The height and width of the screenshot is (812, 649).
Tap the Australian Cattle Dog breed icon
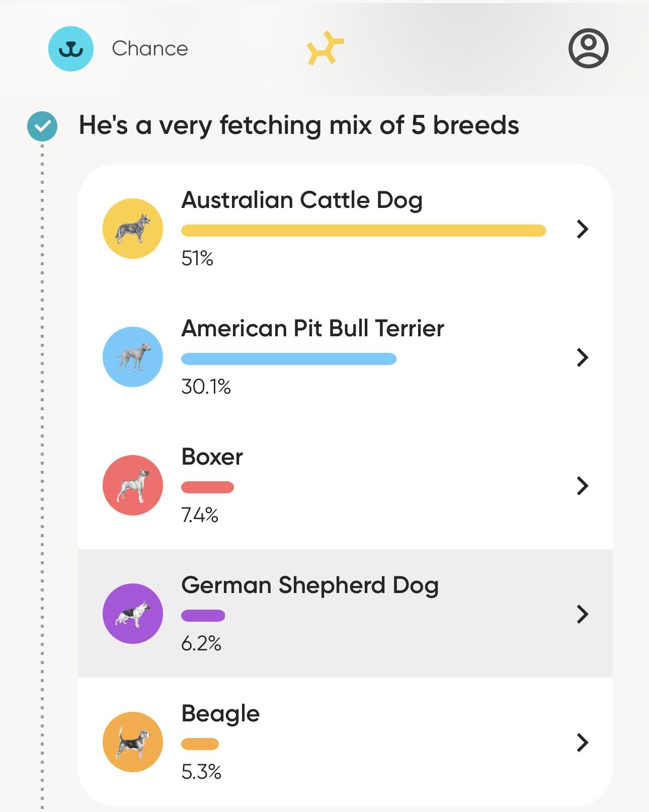point(133,229)
